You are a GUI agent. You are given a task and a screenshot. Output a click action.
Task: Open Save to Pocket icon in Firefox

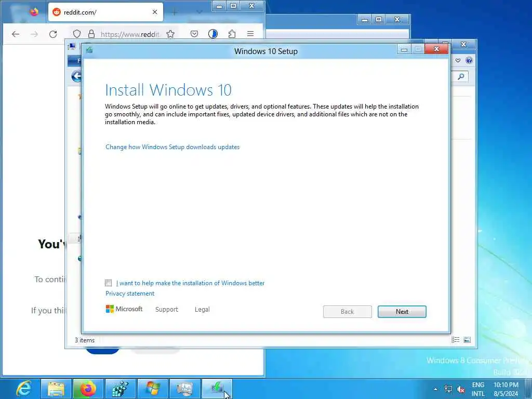click(x=194, y=34)
